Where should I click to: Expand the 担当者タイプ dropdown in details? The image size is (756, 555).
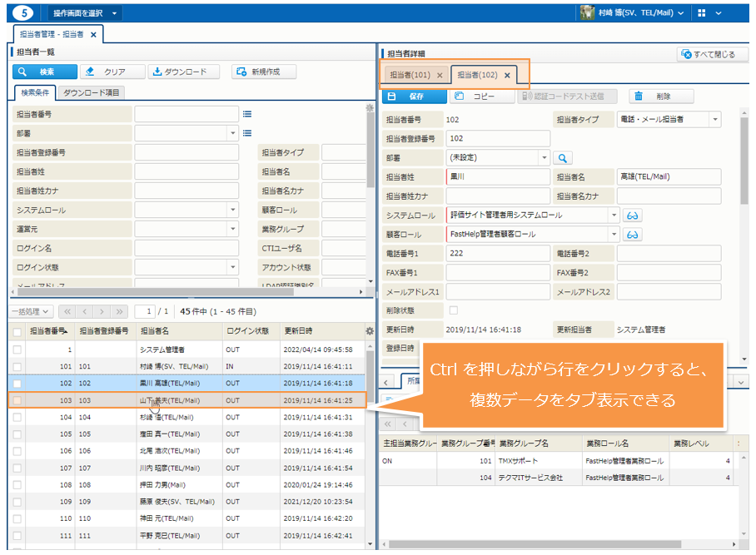(x=714, y=120)
